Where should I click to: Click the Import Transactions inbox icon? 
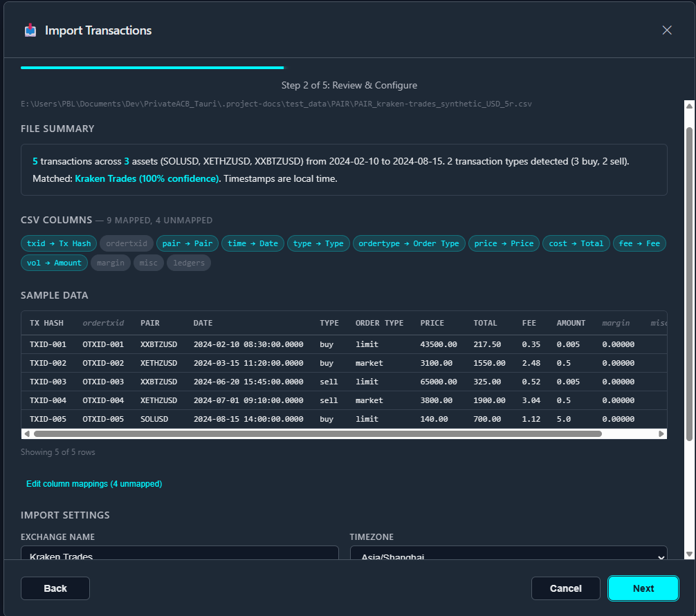30,30
